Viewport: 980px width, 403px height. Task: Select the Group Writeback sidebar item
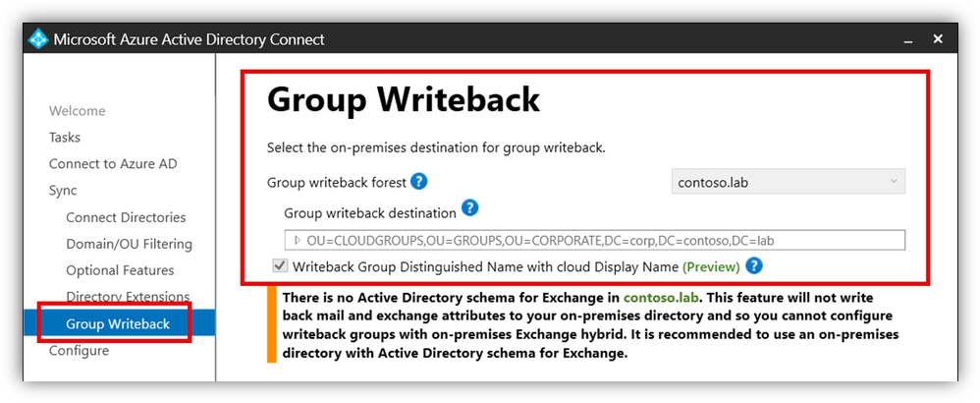119,323
